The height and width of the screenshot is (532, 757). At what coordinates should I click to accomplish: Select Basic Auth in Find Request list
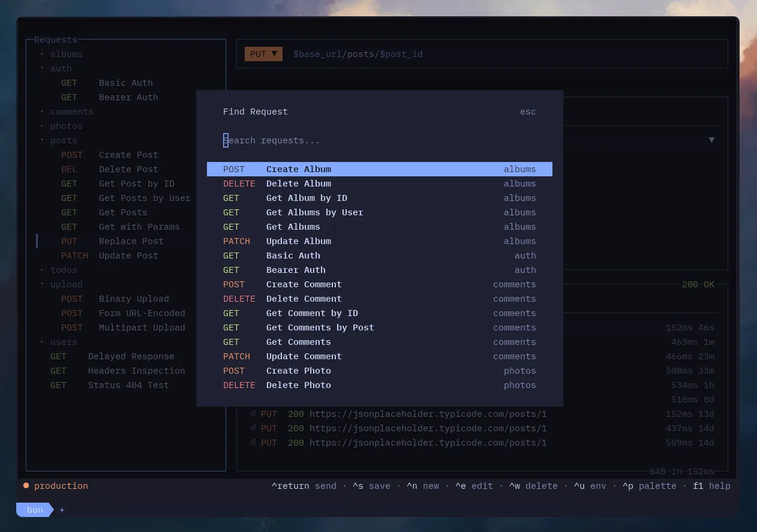point(379,256)
